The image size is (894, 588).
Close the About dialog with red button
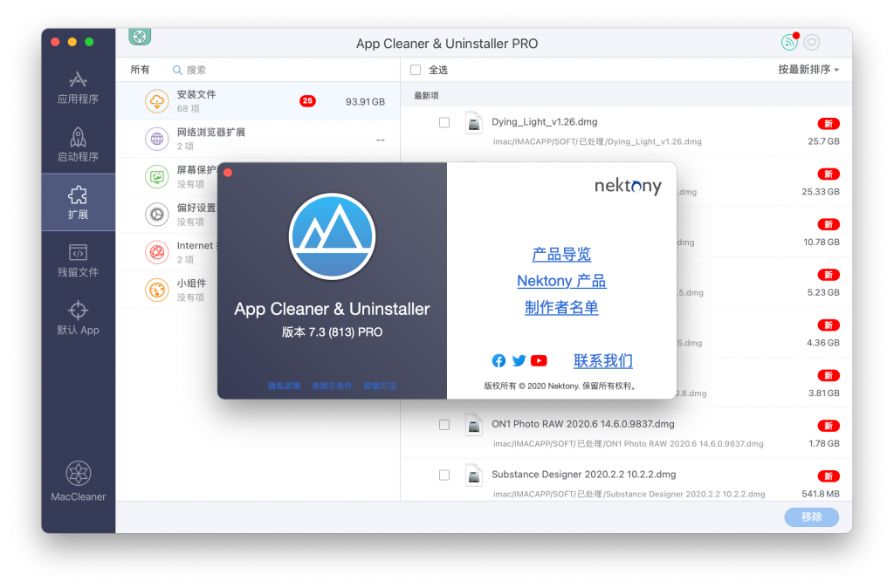tap(228, 173)
